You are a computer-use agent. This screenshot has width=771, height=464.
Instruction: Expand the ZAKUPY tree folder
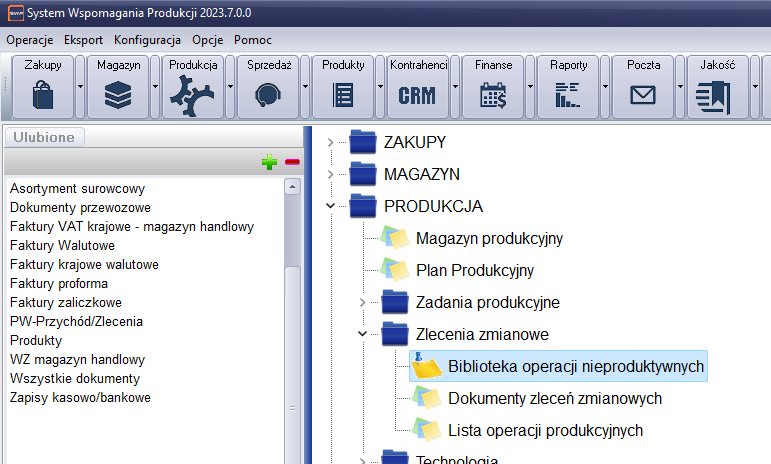330,142
